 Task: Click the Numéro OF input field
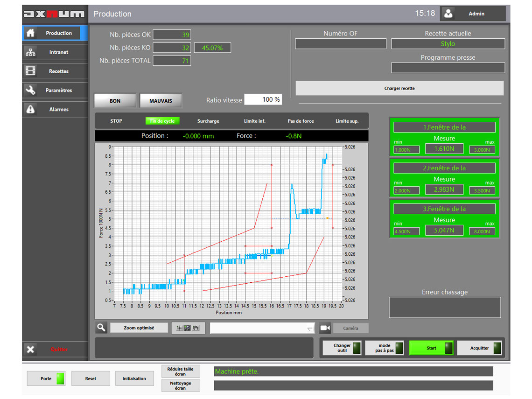[340, 43]
